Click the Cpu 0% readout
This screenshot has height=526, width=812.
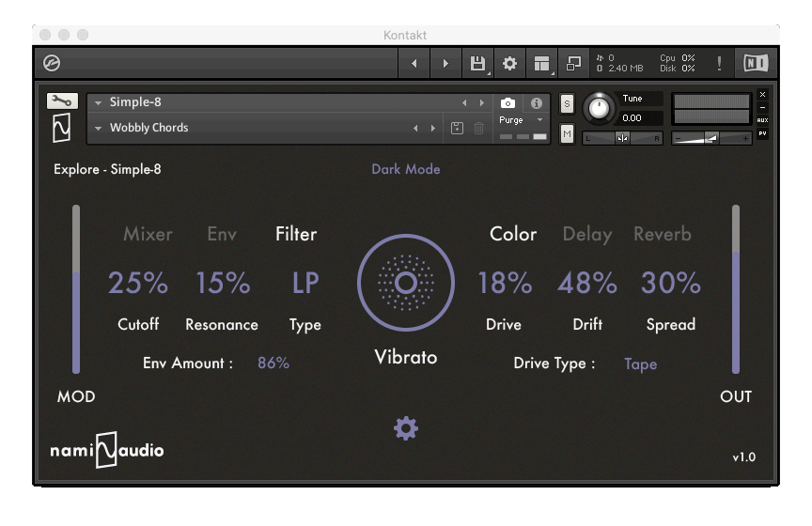(x=678, y=58)
